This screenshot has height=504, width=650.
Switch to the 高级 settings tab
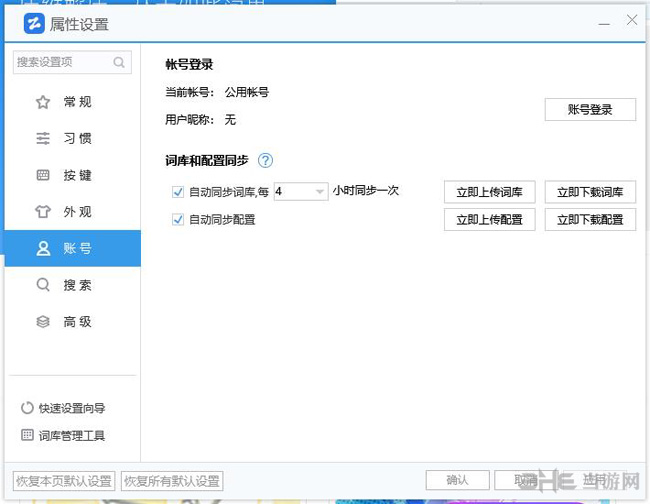click(73, 321)
